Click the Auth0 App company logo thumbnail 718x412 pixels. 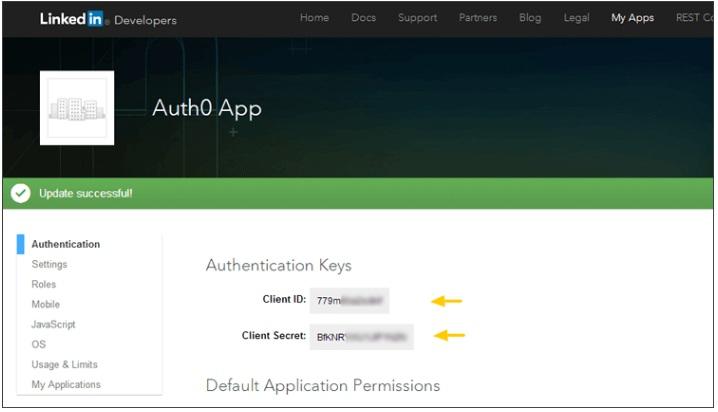tap(77, 108)
